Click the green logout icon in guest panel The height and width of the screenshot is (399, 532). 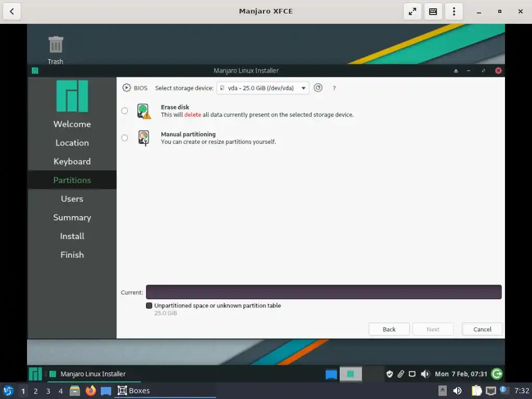[497, 374]
